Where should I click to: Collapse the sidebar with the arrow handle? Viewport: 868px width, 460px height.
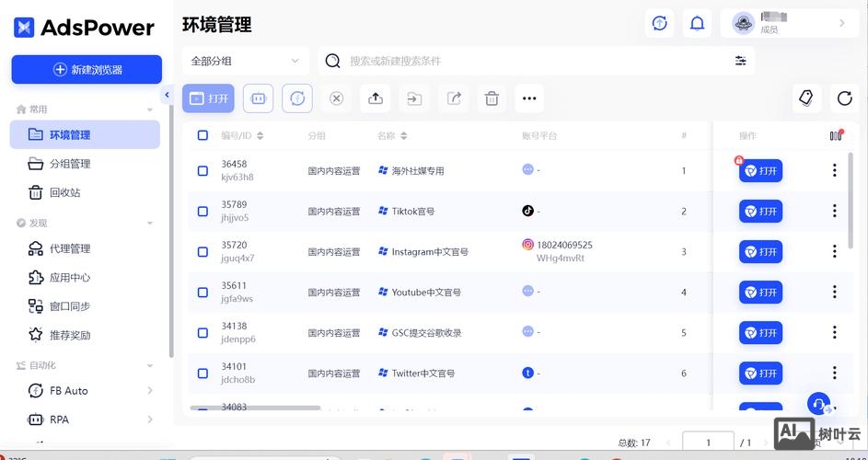(168, 95)
